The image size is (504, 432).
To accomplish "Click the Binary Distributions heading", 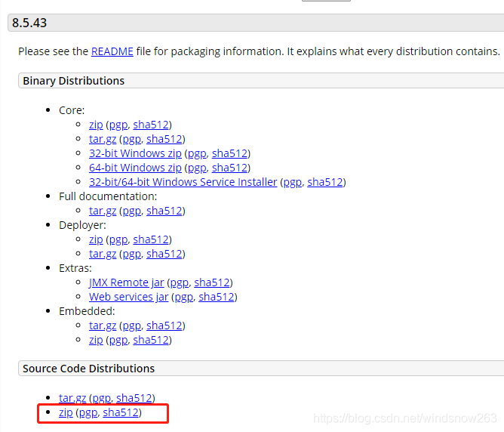I will pyautogui.click(x=74, y=81).
